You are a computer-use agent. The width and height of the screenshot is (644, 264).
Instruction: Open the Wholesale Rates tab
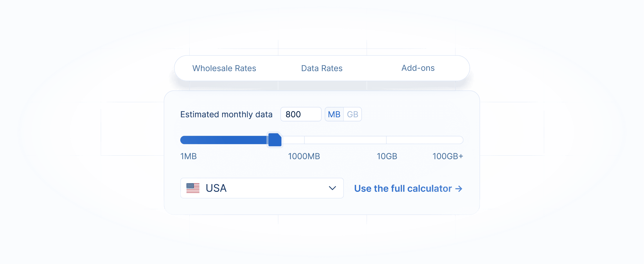click(224, 68)
